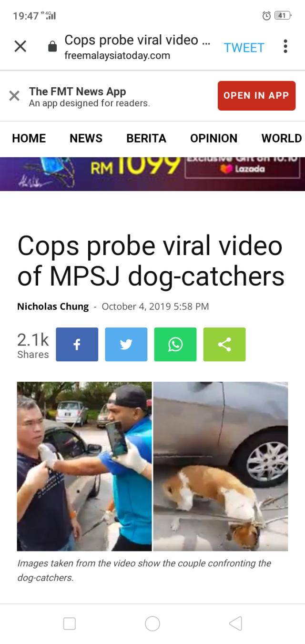Open the three-dot overflow menu
This screenshot has height=644, width=305.
click(x=285, y=46)
